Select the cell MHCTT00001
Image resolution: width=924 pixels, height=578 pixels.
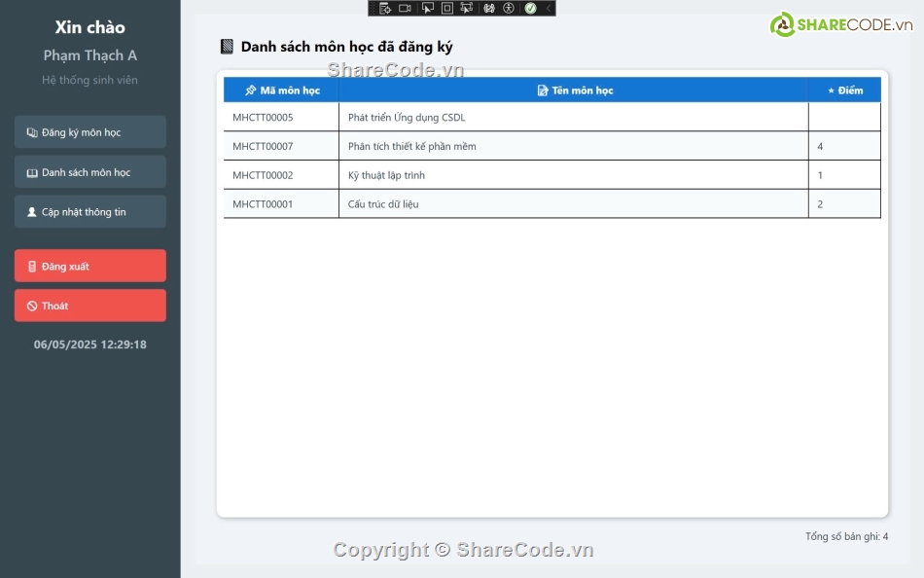[282, 204]
